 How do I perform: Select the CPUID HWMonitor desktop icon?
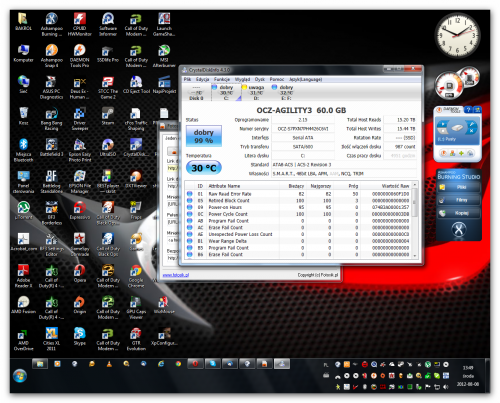point(80,24)
